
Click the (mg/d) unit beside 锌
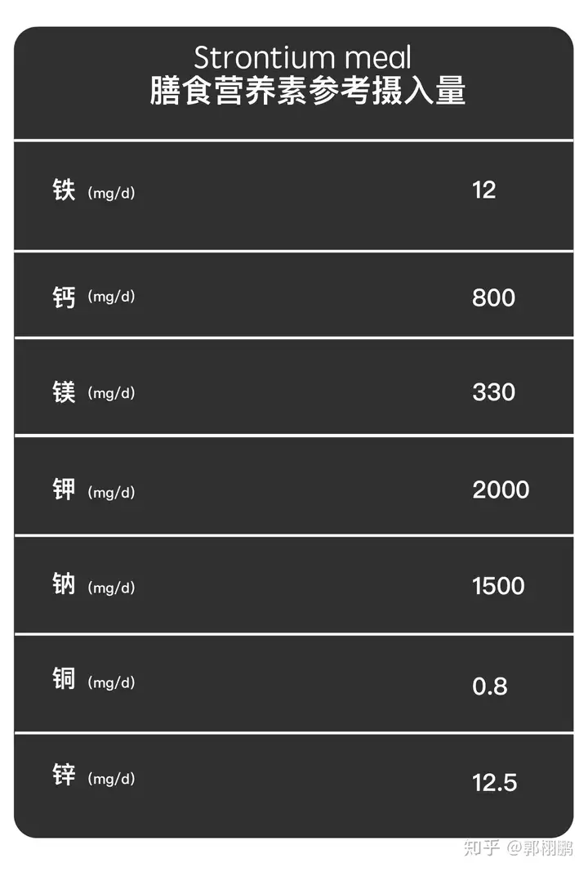(111, 779)
